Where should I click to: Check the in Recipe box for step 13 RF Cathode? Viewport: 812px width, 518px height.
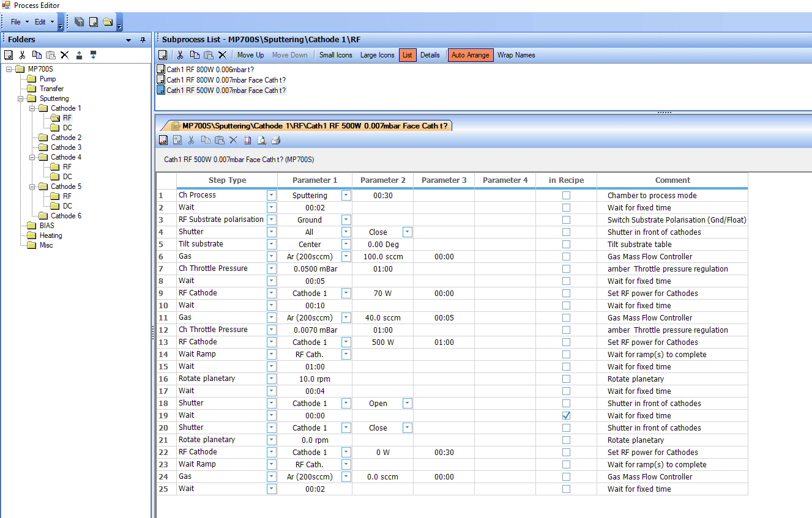click(566, 342)
